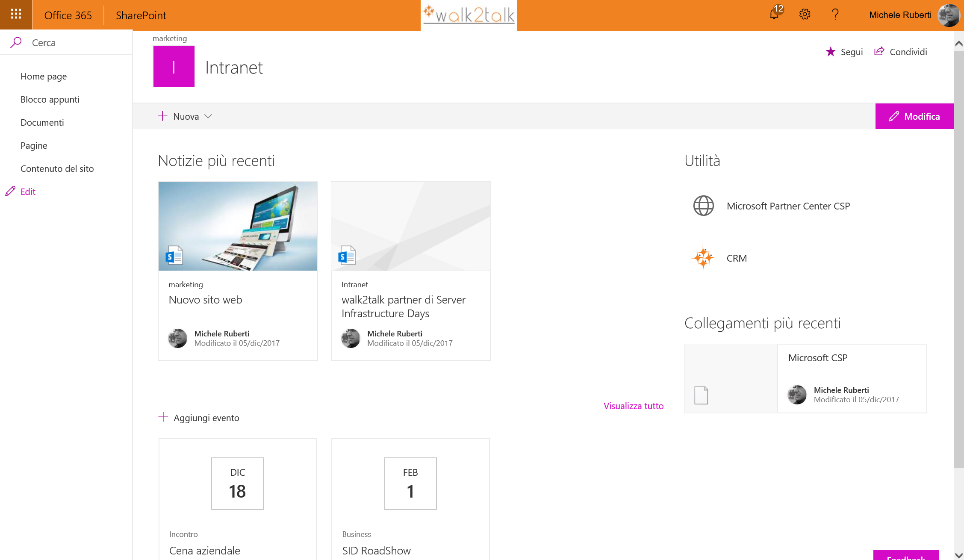Click the pencil icon next to Edit
This screenshot has width=964, height=560.
[x=10, y=191]
